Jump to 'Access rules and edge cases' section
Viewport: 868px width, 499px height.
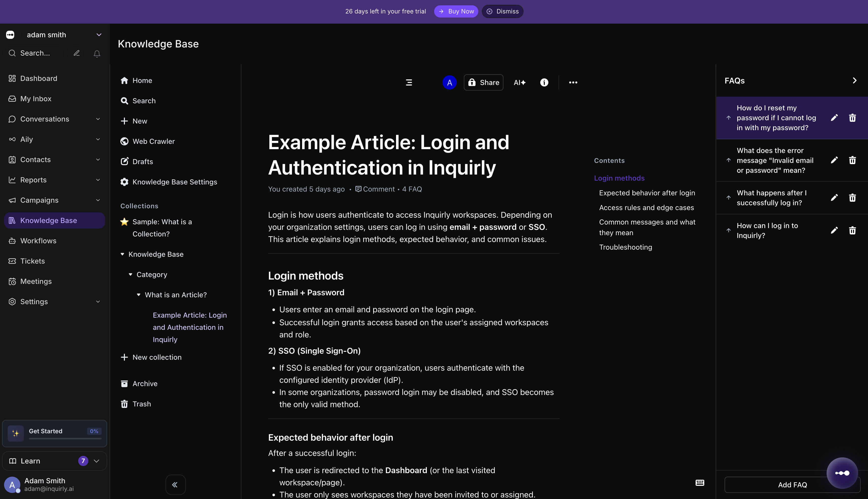646,208
